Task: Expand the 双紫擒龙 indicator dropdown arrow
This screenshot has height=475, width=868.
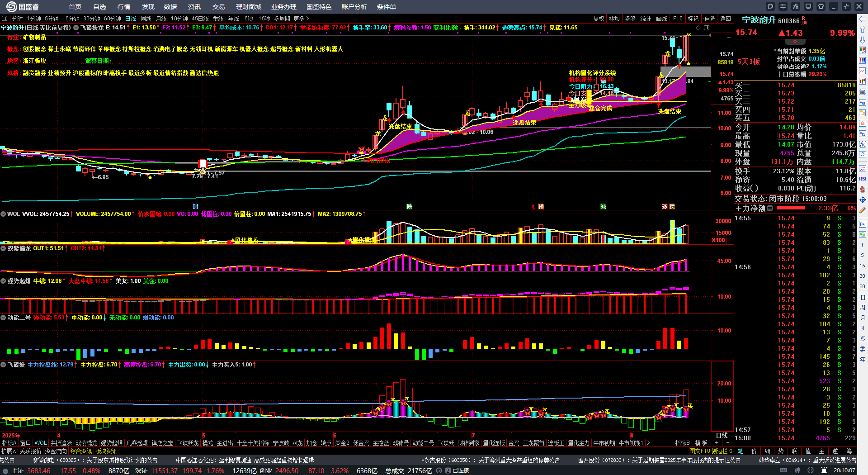Action: tap(3, 248)
